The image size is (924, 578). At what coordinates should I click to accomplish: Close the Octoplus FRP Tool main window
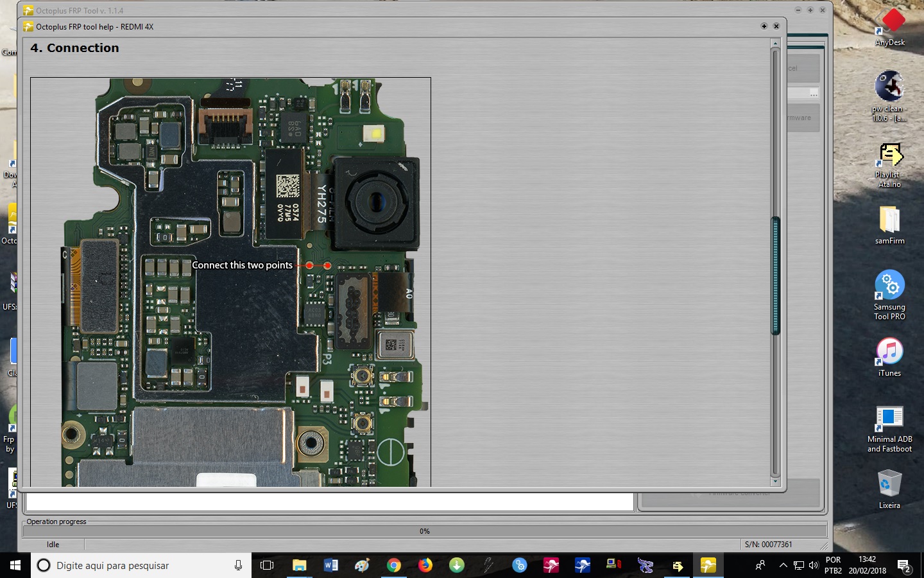[x=822, y=10]
